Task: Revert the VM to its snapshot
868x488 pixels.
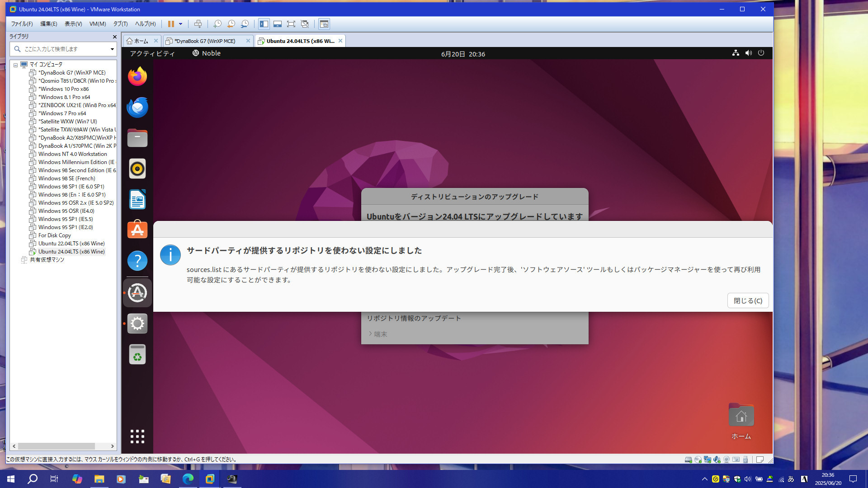Action: 231,24
